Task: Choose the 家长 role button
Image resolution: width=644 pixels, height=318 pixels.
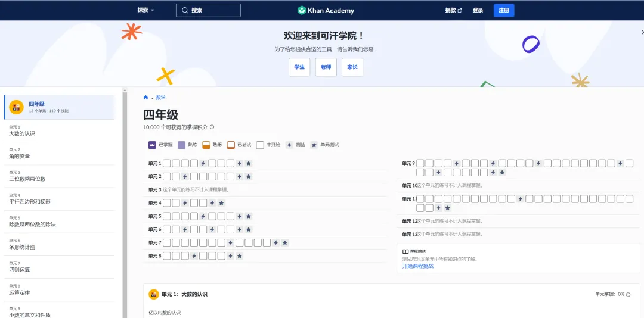Action: 352,67
